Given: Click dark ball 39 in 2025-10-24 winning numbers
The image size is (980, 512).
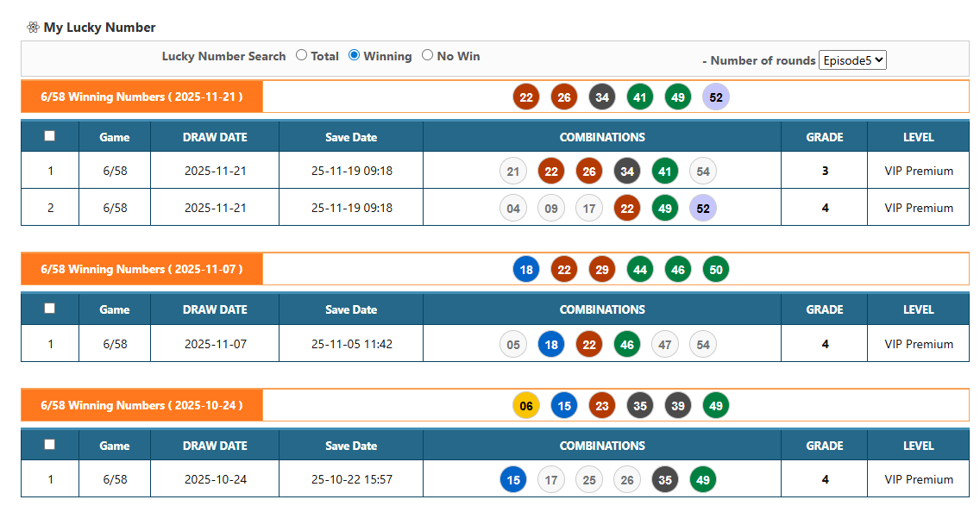Looking at the screenshot, I should tap(678, 405).
